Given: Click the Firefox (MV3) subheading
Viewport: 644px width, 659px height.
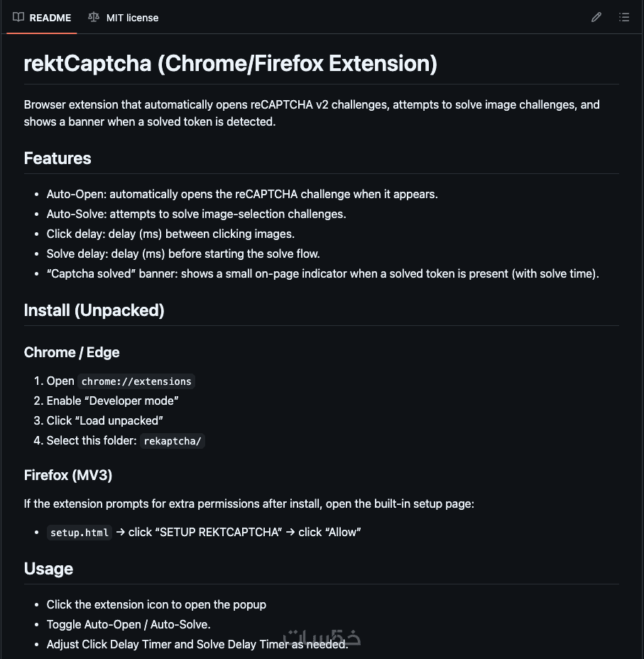Looking at the screenshot, I should [x=68, y=475].
